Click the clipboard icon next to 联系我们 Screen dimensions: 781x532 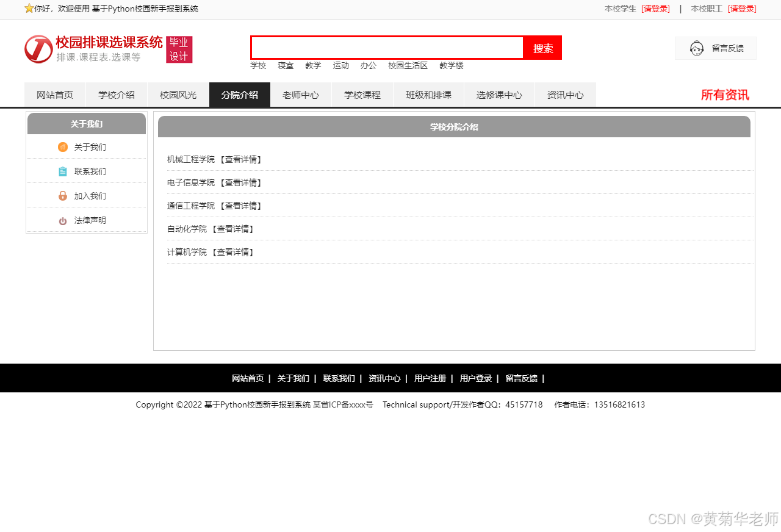click(63, 171)
